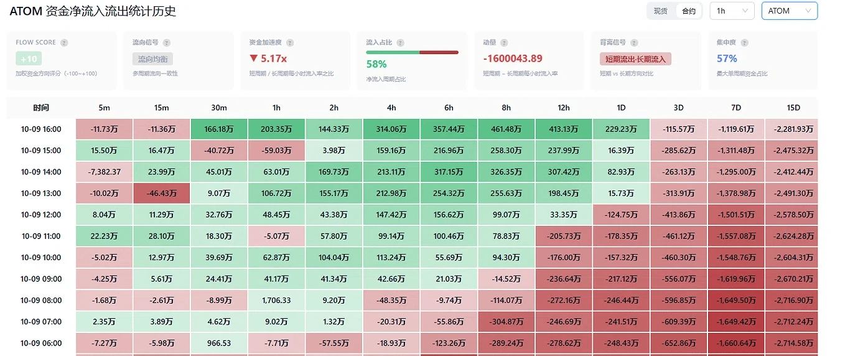The image size is (868, 356).
Task: Click the 7D column header
Action: tap(736, 108)
